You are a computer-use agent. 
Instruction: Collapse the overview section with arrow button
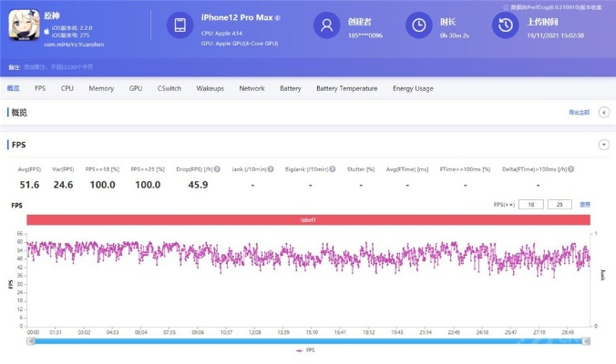click(x=603, y=112)
